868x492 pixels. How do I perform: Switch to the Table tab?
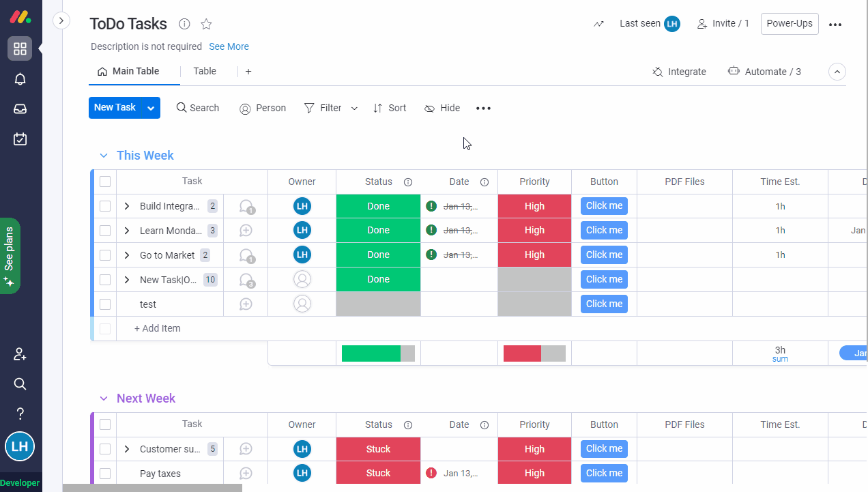[205, 71]
